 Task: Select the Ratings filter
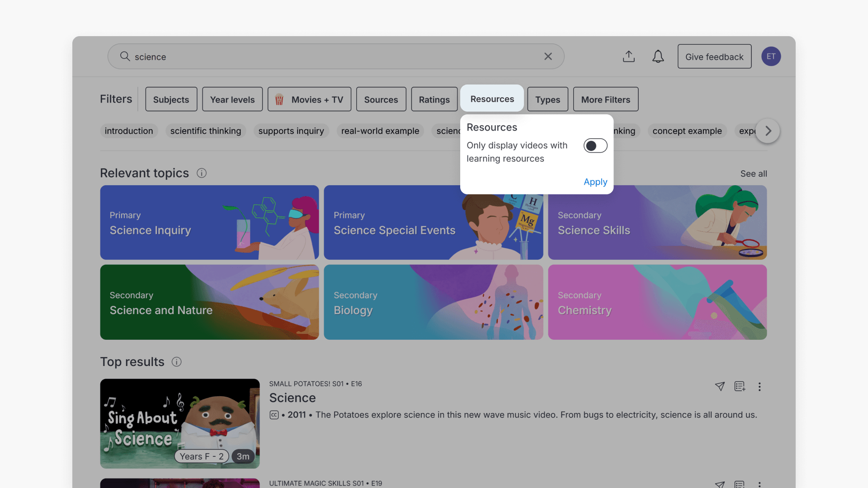pos(434,99)
